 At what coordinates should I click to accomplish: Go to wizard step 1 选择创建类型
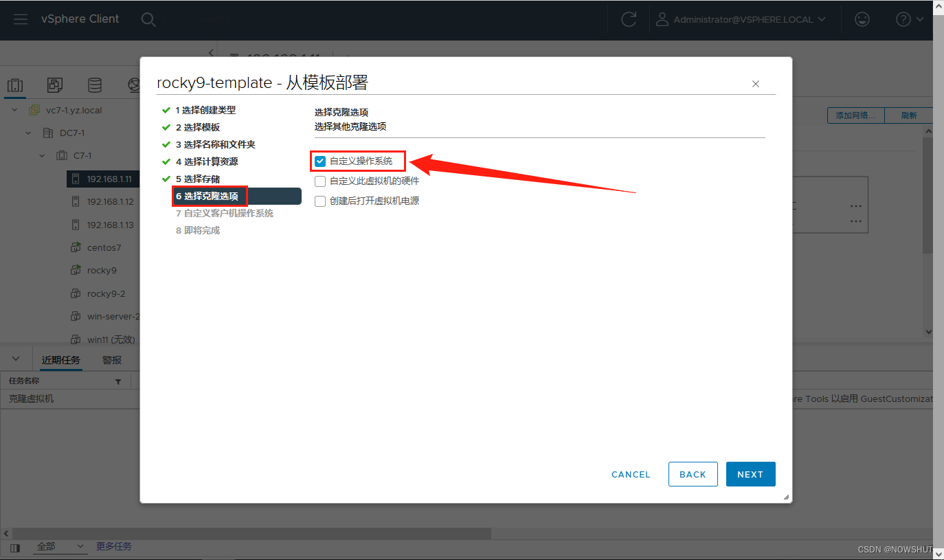point(205,110)
